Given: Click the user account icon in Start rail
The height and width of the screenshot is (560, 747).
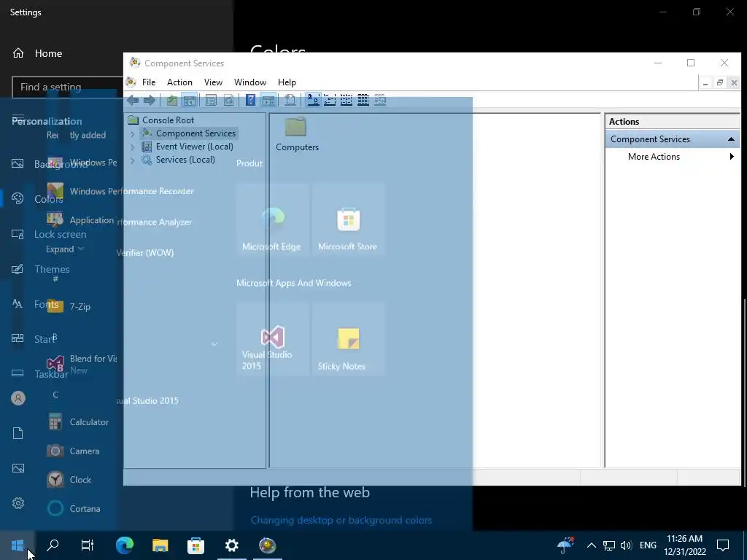Looking at the screenshot, I should (18, 398).
